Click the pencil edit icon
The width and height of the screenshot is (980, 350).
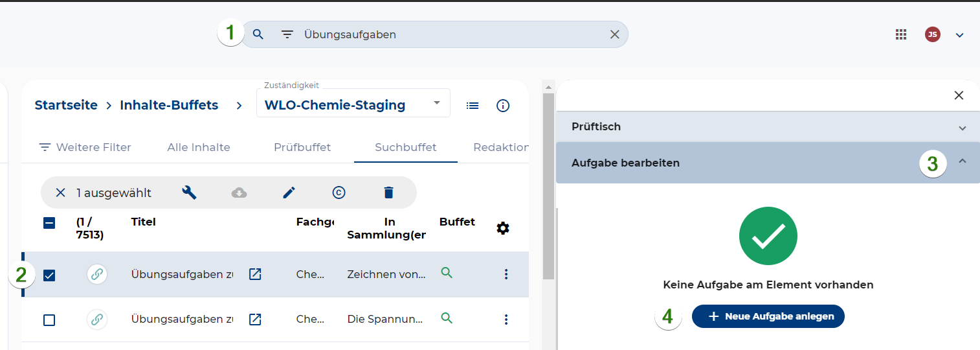[289, 192]
